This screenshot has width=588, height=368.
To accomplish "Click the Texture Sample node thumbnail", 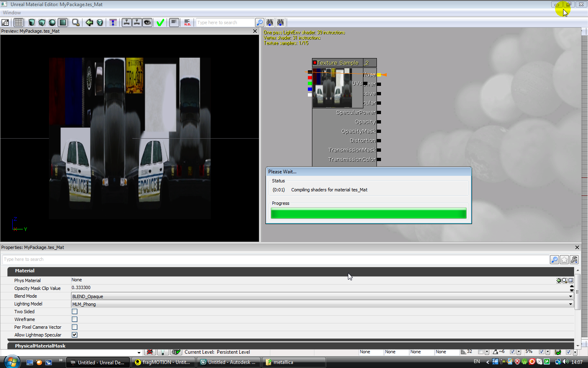I will tap(332, 88).
